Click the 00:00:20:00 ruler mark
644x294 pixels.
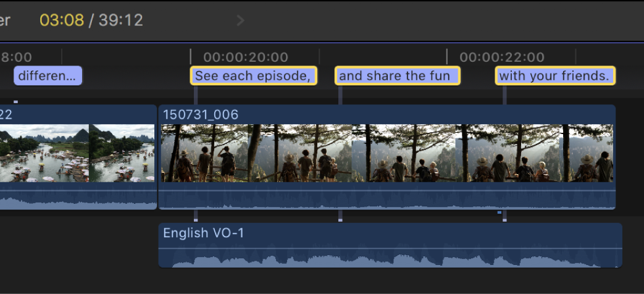pos(246,57)
